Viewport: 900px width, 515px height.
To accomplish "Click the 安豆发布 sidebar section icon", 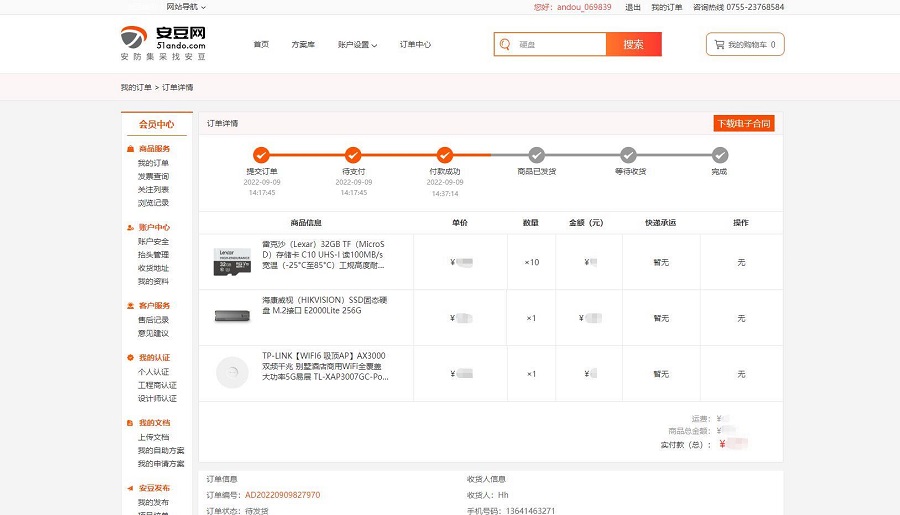I will tap(130, 488).
